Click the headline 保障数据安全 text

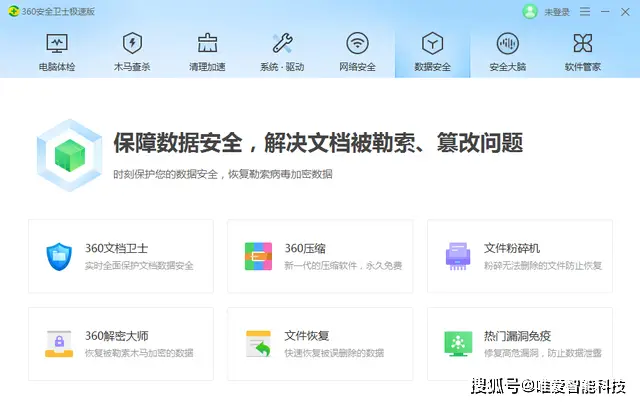[178, 143]
